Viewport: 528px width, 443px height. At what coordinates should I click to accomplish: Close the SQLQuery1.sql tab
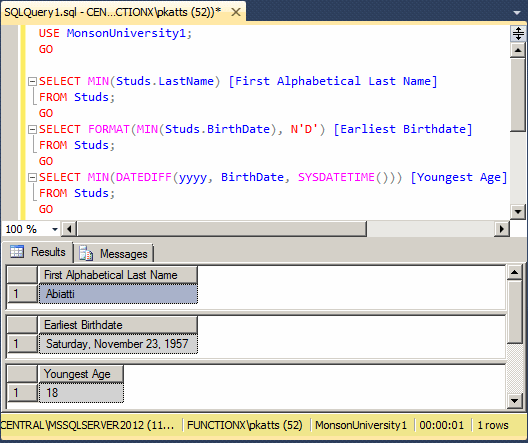(x=236, y=12)
